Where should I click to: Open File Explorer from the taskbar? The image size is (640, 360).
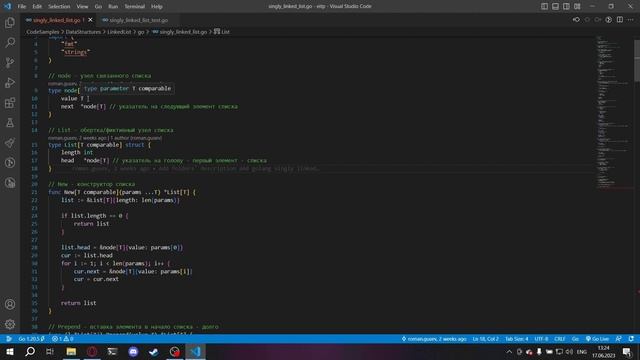[x=71, y=351]
